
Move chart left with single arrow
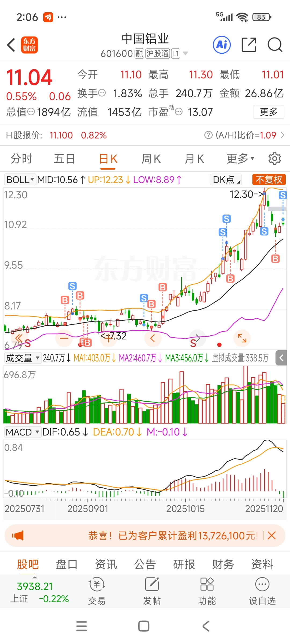[x=153, y=338]
